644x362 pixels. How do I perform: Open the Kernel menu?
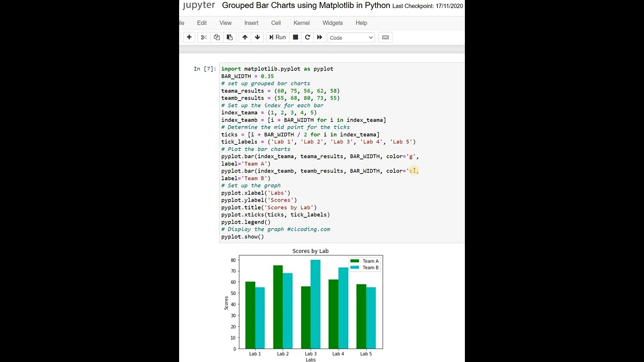[x=302, y=23]
